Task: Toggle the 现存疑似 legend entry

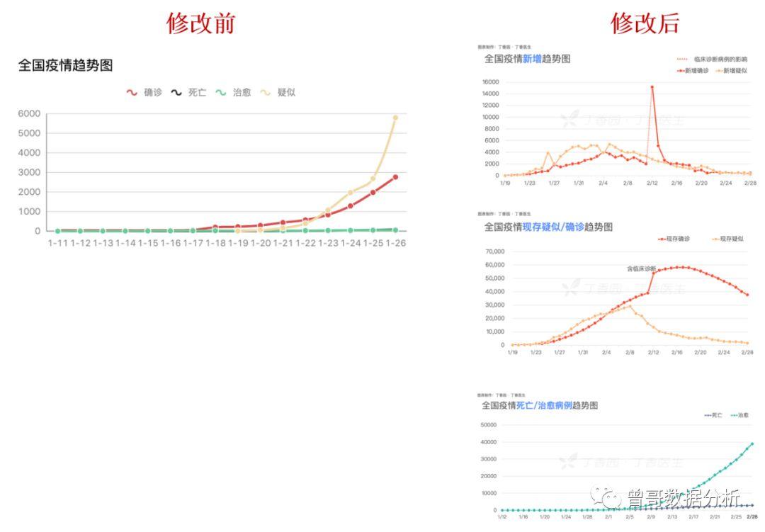Action: pos(727,239)
